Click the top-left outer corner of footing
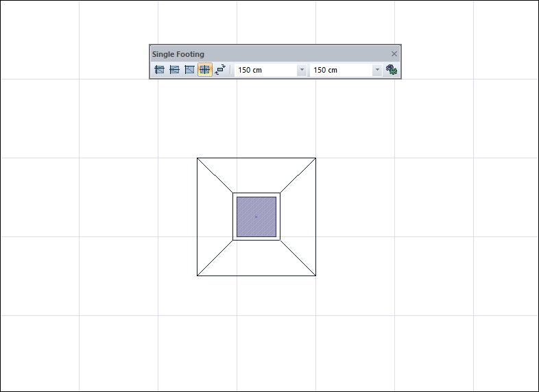This screenshot has width=539, height=392. coord(197,158)
